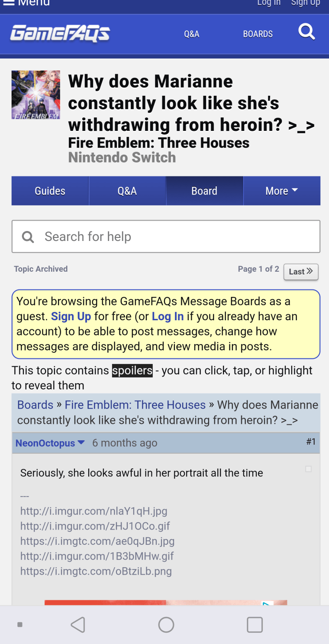
Task: Follow the Fire Emblem: Three Houses breadcrumb link
Action: pos(135,404)
